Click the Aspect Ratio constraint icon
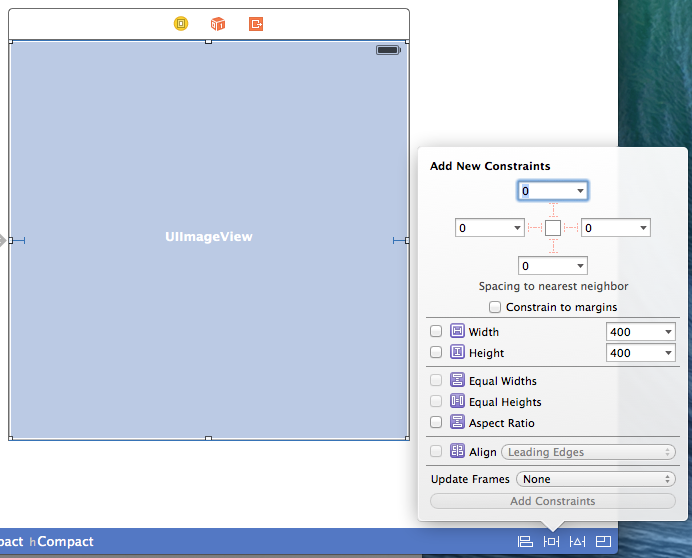The height and width of the screenshot is (558, 692). pyautogui.click(x=457, y=422)
